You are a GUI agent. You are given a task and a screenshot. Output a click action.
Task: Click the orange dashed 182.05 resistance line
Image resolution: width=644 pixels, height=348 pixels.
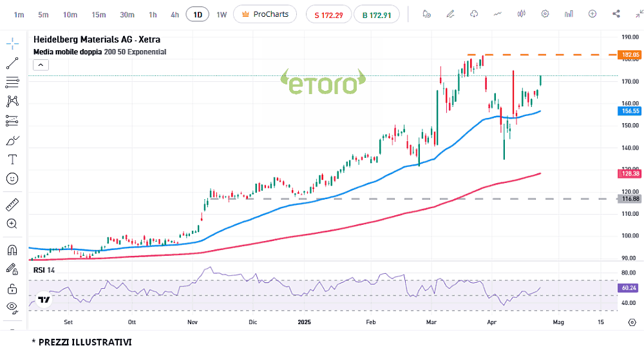pos(542,55)
